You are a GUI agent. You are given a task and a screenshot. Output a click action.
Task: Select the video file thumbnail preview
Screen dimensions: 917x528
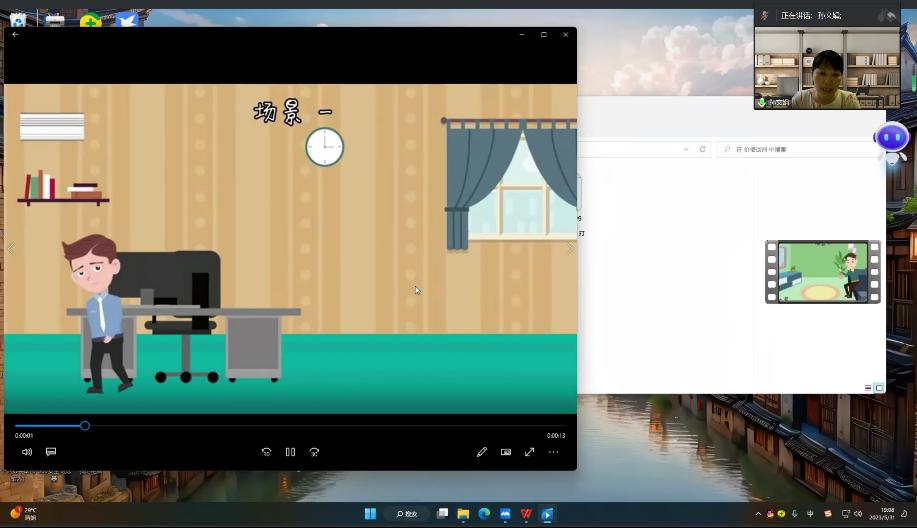[x=823, y=271]
